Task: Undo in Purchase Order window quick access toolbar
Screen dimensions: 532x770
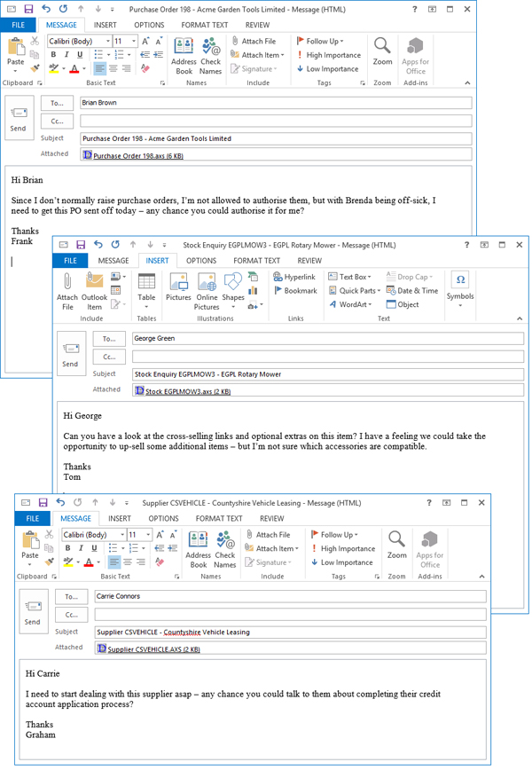Action: pyautogui.click(x=45, y=9)
